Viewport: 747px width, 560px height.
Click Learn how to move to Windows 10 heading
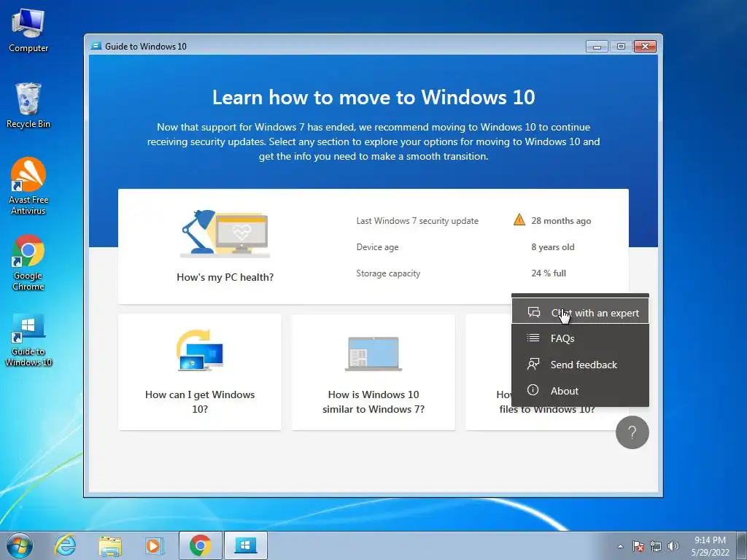click(x=373, y=97)
